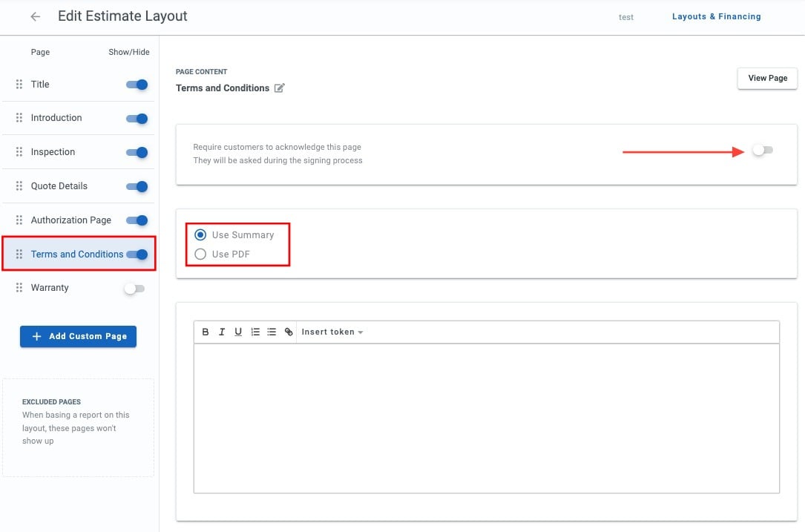The height and width of the screenshot is (532, 805).
Task: Click inside the rich text content area
Action: coord(486,416)
